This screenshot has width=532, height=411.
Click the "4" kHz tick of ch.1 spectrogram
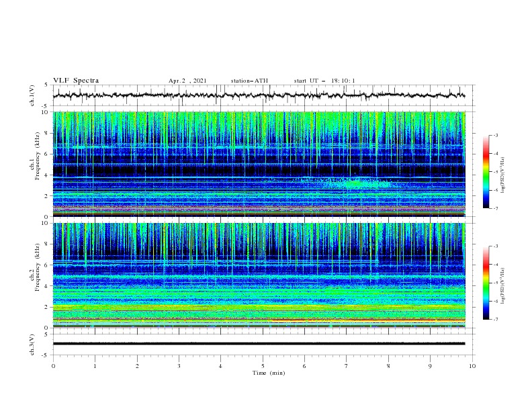(x=48, y=175)
